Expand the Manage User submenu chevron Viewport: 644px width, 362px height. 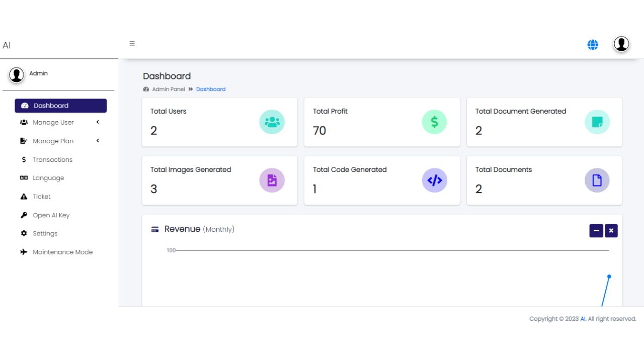click(x=98, y=122)
